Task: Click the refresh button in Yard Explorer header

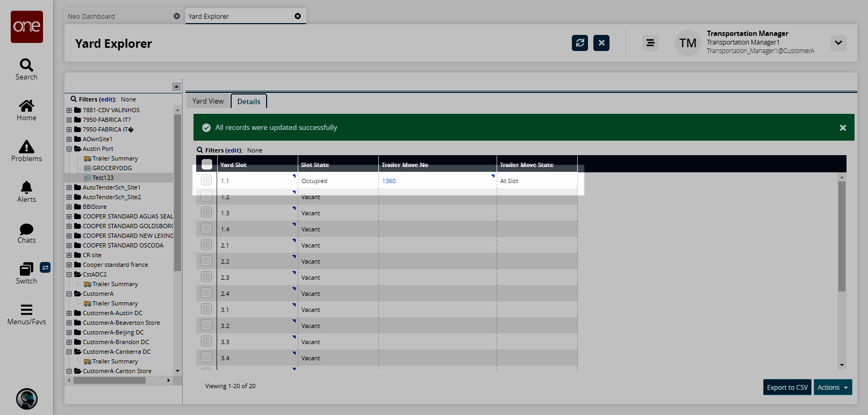Action: point(579,43)
